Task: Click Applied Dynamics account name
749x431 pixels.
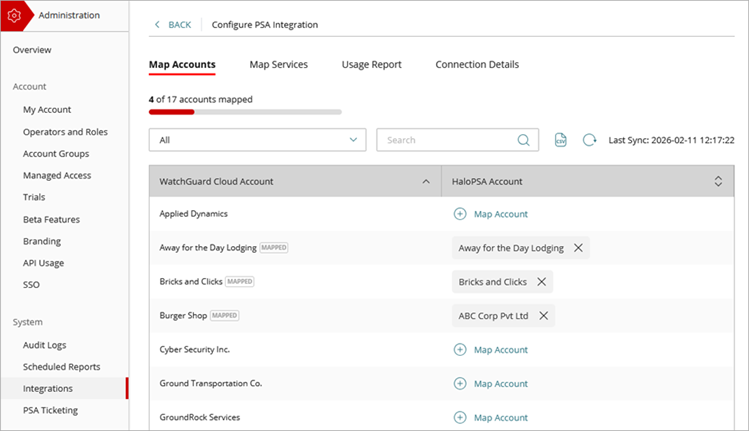Action: click(x=193, y=214)
